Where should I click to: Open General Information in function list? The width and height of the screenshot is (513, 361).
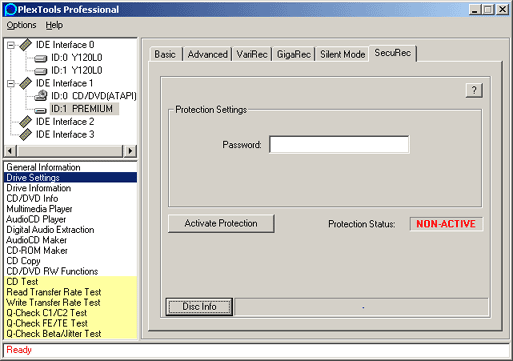click(70, 167)
